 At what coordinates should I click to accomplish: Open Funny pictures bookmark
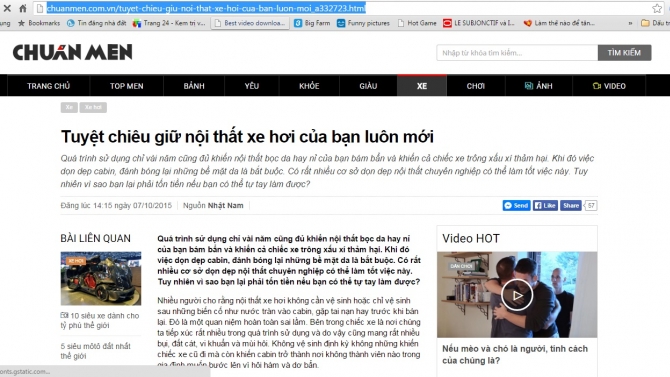tap(364, 23)
